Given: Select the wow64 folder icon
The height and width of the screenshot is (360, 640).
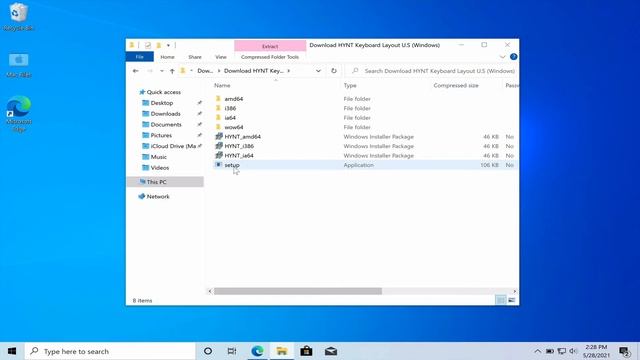Looking at the screenshot, I should pyautogui.click(x=218, y=127).
